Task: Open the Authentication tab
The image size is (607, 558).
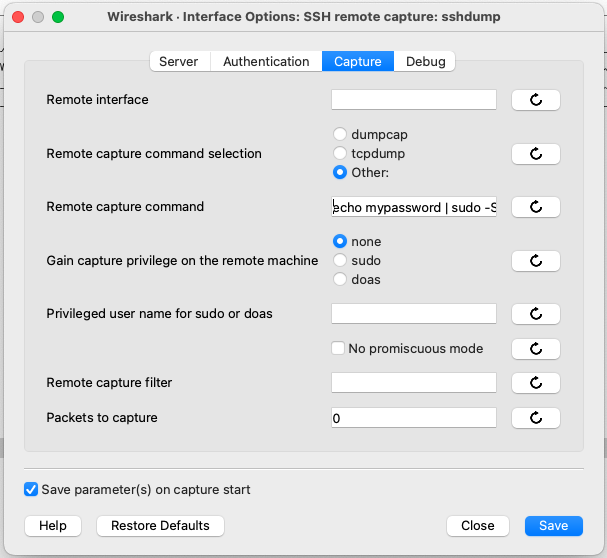Action: [266, 61]
